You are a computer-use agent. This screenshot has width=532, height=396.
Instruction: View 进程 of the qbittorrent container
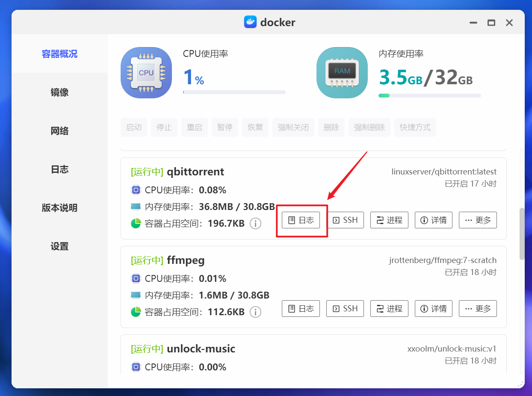click(x=389, y=220)
